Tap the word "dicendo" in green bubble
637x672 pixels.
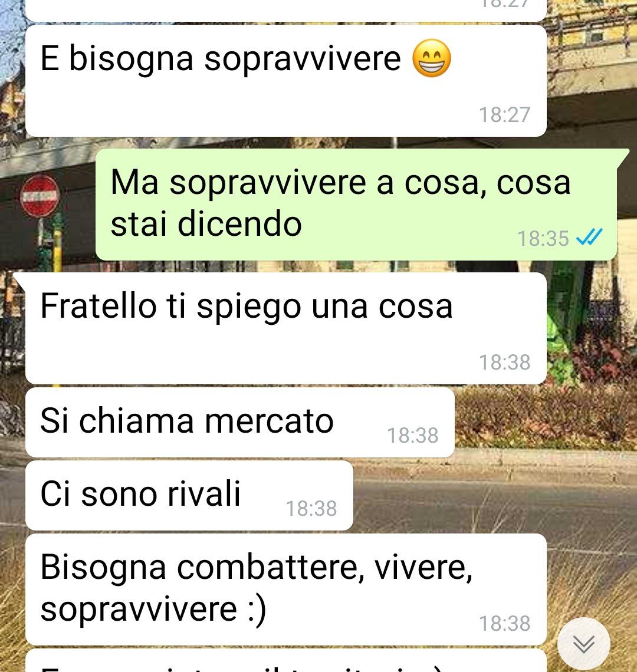point(240,224)
